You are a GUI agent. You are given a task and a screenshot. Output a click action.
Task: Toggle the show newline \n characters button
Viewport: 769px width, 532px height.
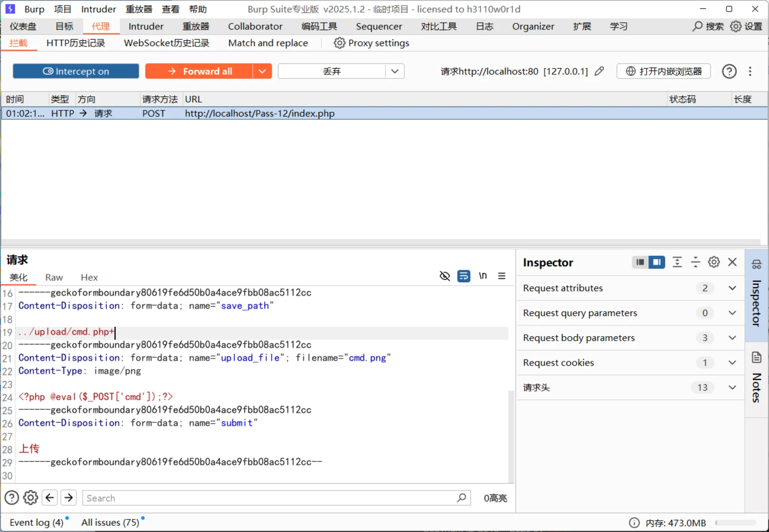[x=482, y=276]
